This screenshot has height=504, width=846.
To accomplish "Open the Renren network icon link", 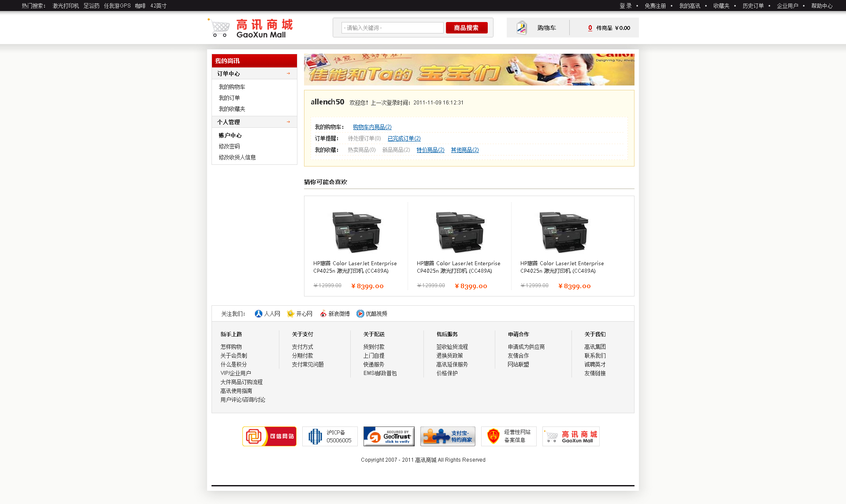I will click(259, 314).
